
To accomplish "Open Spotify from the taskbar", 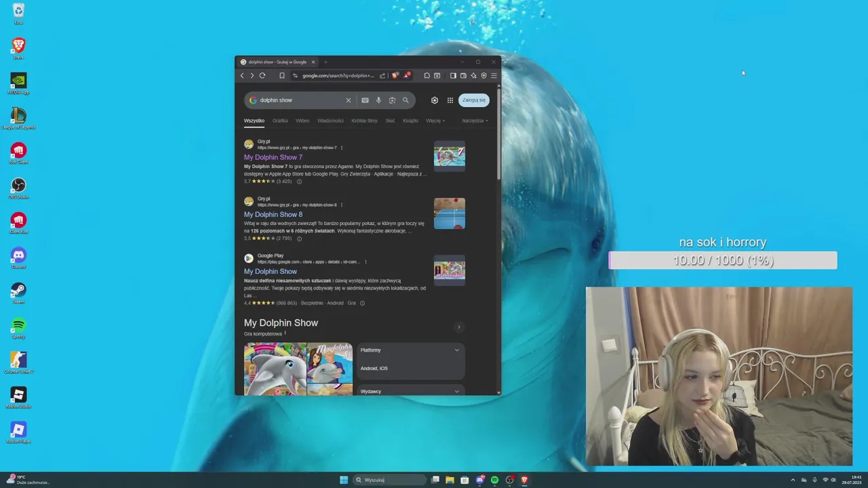I will (494, 480).
